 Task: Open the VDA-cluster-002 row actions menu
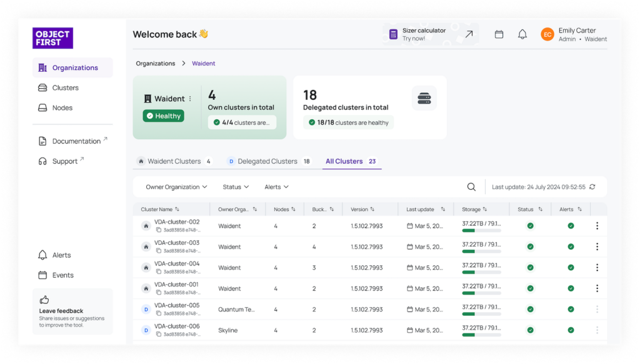[597, 226]
